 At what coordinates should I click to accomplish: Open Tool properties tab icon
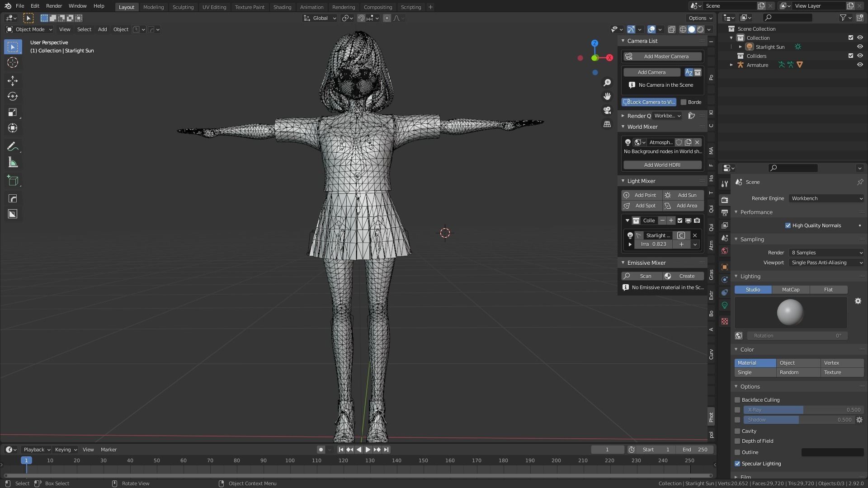725,183
